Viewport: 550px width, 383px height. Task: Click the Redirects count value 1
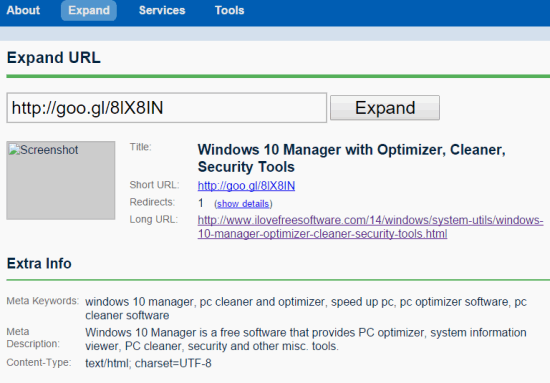click(x=201, y=203)
